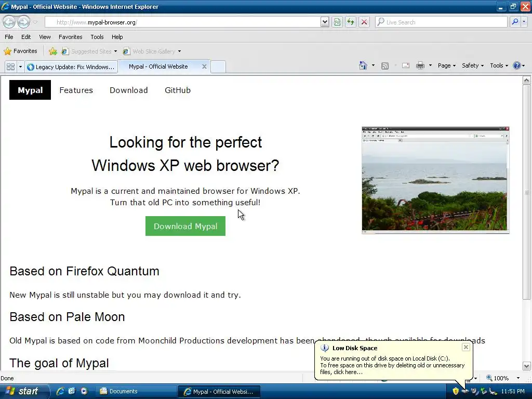Open the command bar Tools menu

[x=499, y=65]
